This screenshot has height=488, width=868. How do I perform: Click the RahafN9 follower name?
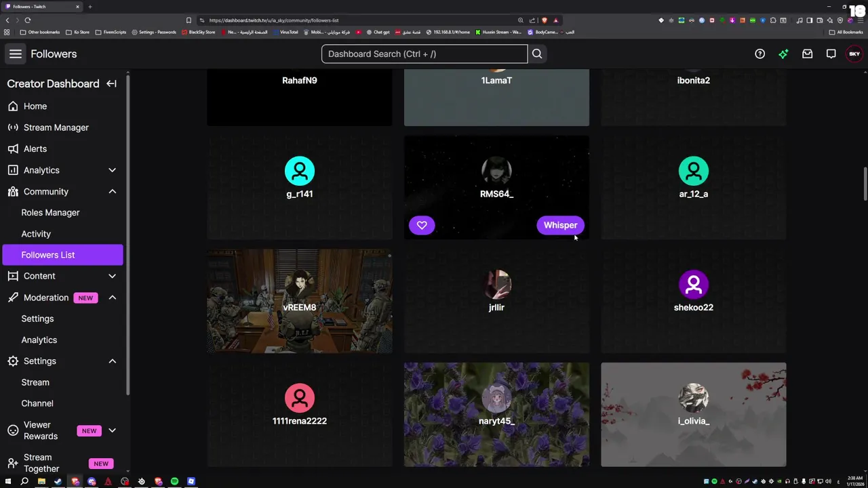coord(299,81)
